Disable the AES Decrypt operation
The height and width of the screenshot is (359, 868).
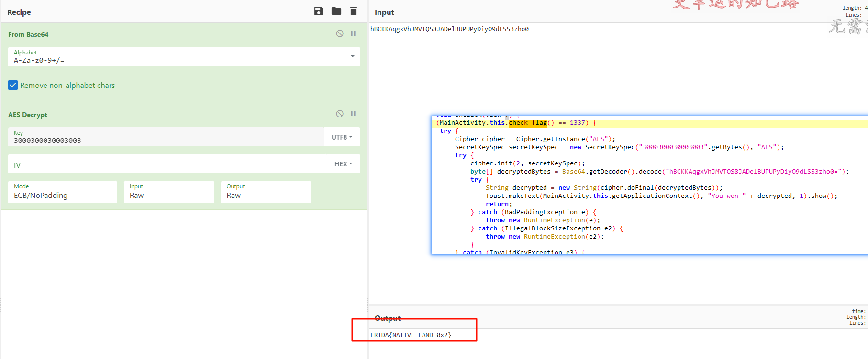coord(340,114)
